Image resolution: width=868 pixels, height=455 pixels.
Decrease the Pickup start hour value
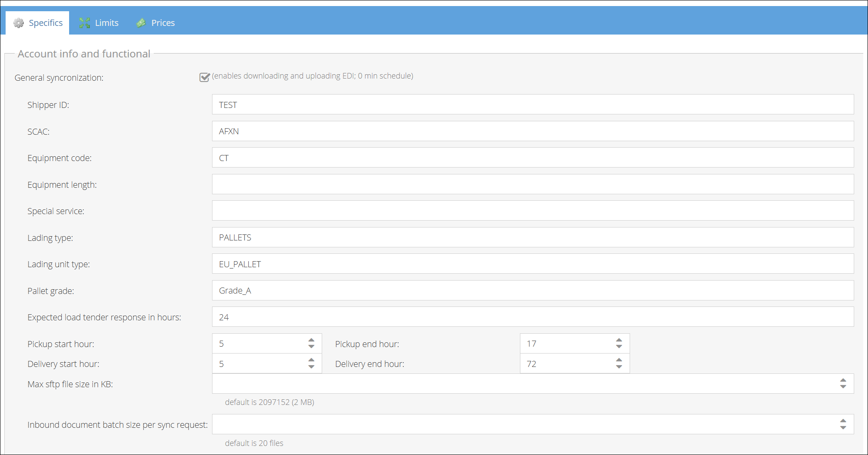tap(311, 347)
